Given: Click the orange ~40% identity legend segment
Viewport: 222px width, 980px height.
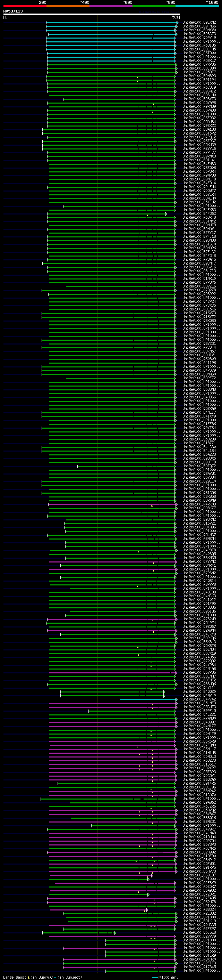Looking at the screenshot, I should click(x=68, y=6).
